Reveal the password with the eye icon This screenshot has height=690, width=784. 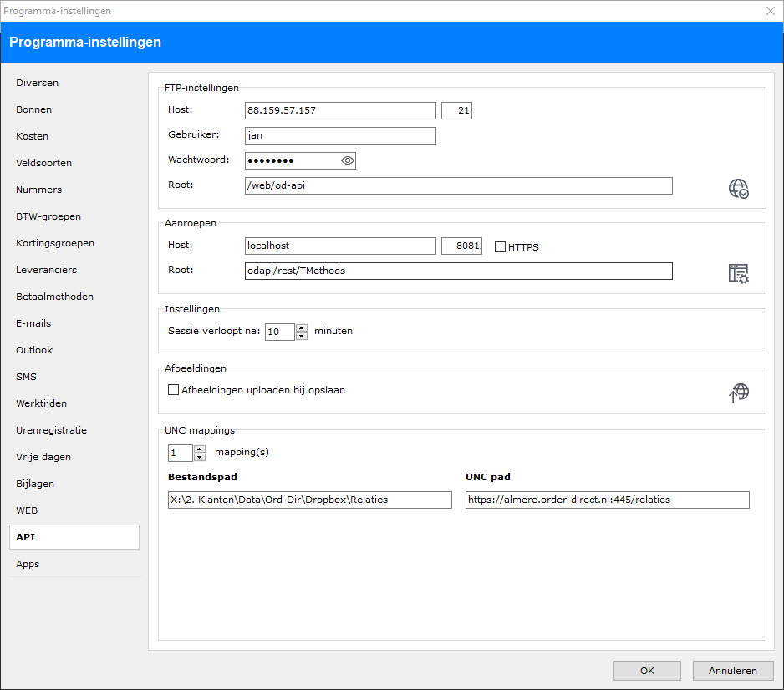(348, 160)
